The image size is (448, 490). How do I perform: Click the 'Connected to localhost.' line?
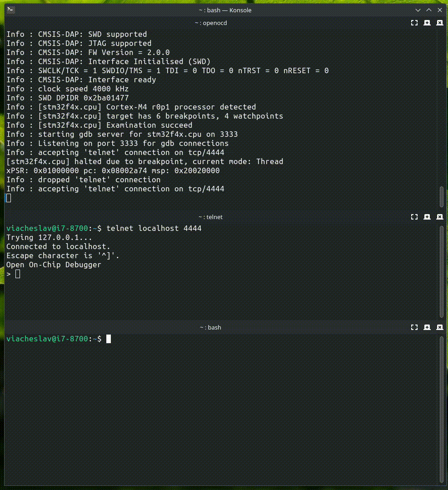click(59, 246)
